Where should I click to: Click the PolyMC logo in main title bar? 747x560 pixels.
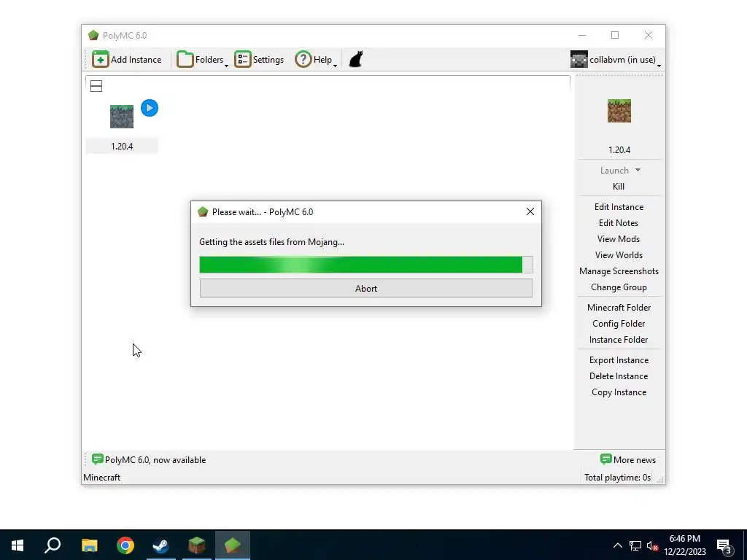[x=93, y=35]
